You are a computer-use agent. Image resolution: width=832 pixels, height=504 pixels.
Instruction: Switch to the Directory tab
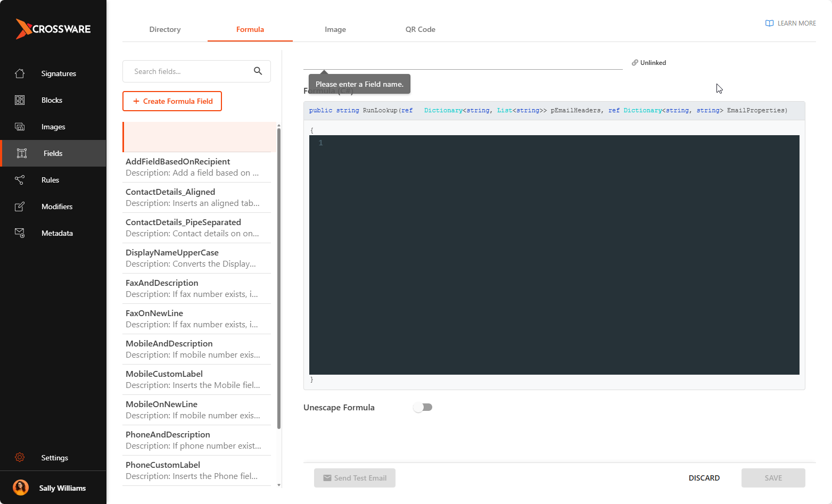click(165, 30)
